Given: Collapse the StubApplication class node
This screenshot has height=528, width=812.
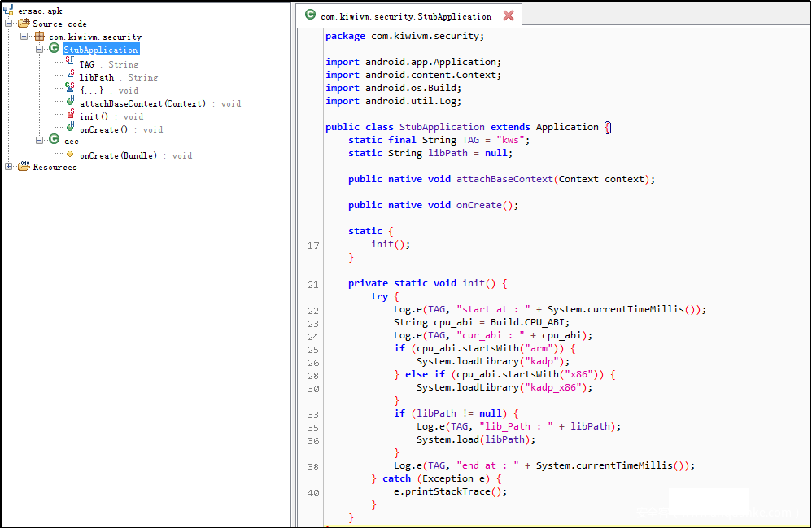Looking at the screenshot, I should [40, 50].
